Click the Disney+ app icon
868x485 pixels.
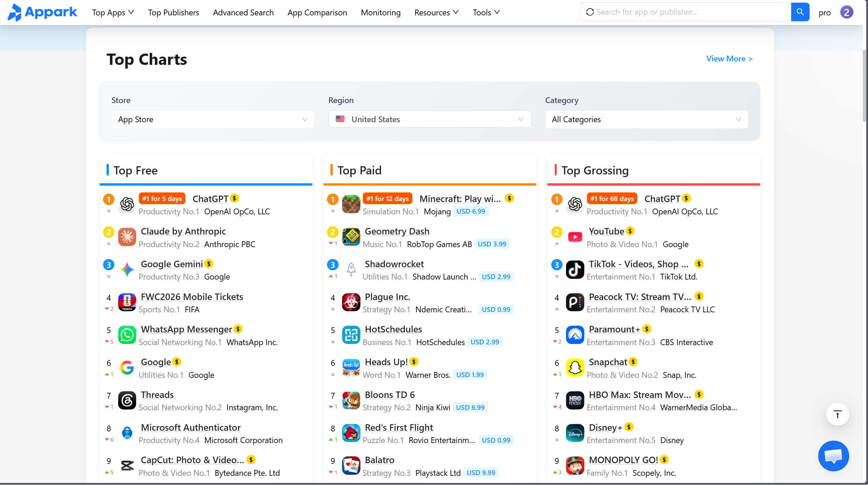[575, 433]
